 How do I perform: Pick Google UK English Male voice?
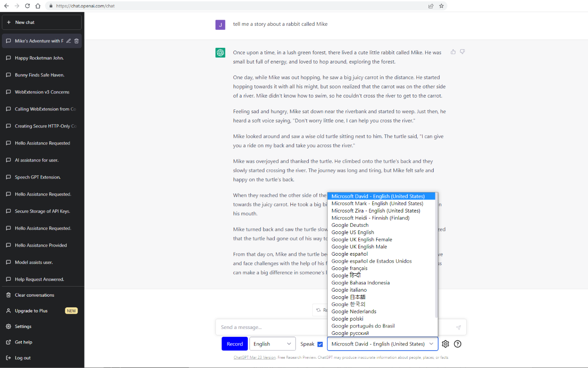coord(381,247)
